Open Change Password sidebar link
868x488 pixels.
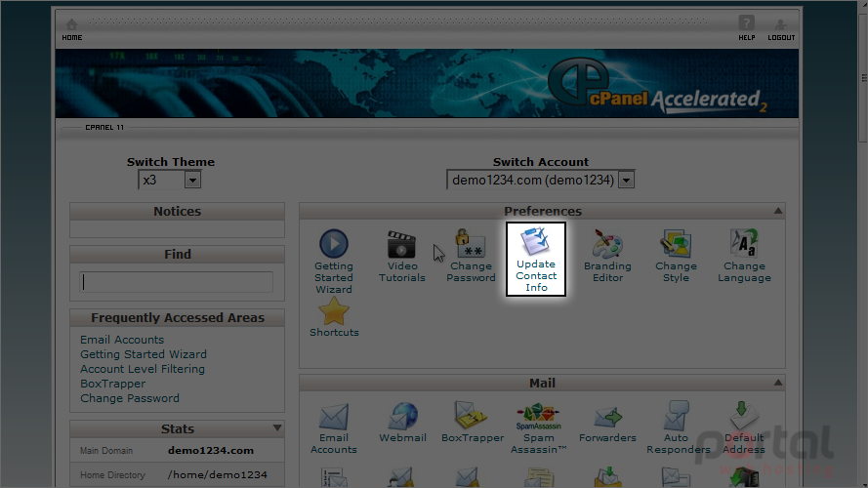click(130, 398)
